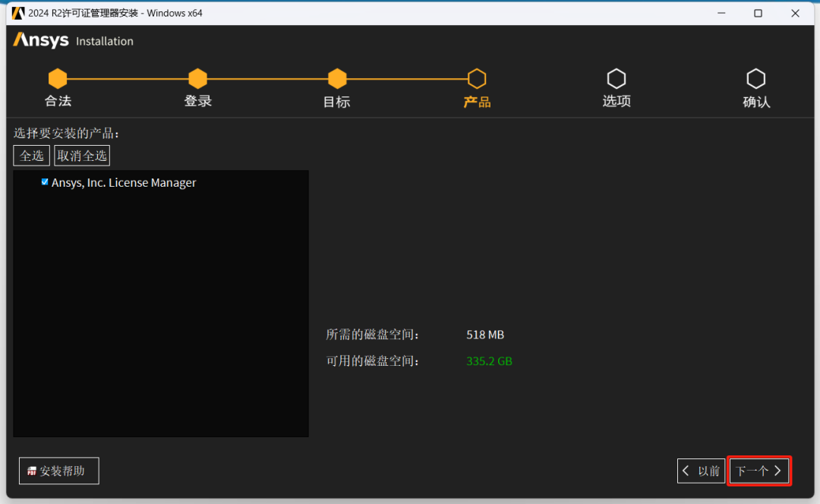Click the 合法 step hexagon icon
The image size is (820, 504).
[x=58, y=79]
